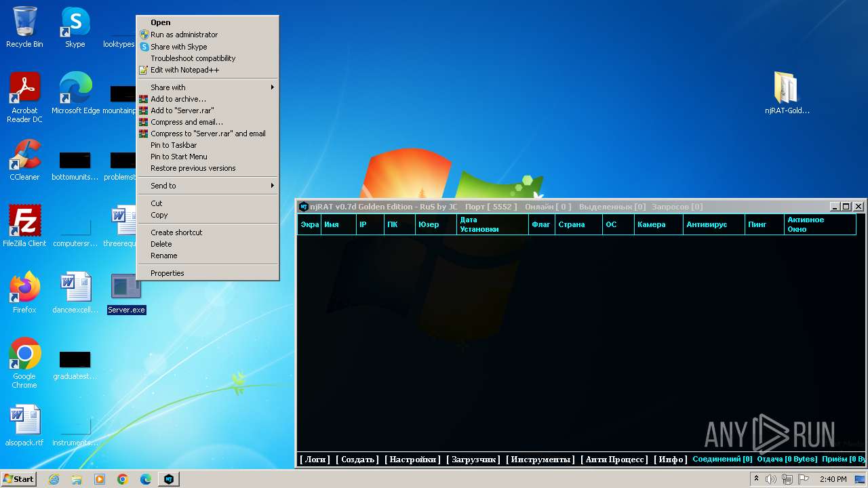
Task: Open the media player taskbar icon
Action: coord(100,479)
